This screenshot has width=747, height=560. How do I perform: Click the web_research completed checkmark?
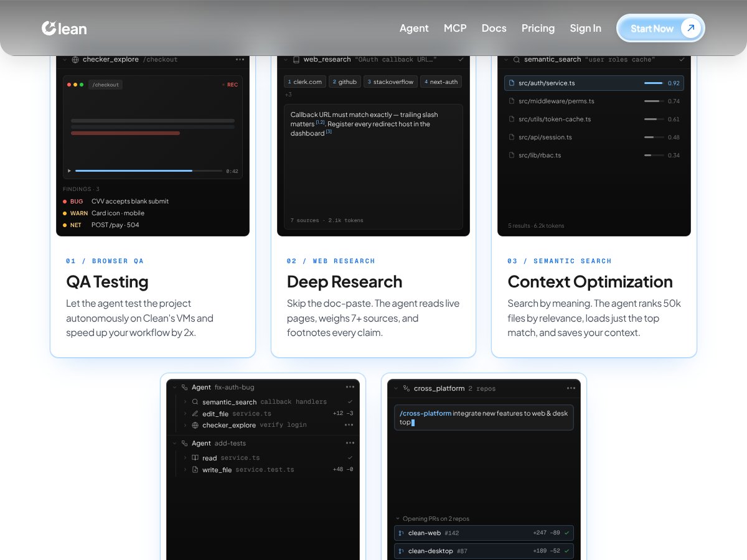pos(461,60)
